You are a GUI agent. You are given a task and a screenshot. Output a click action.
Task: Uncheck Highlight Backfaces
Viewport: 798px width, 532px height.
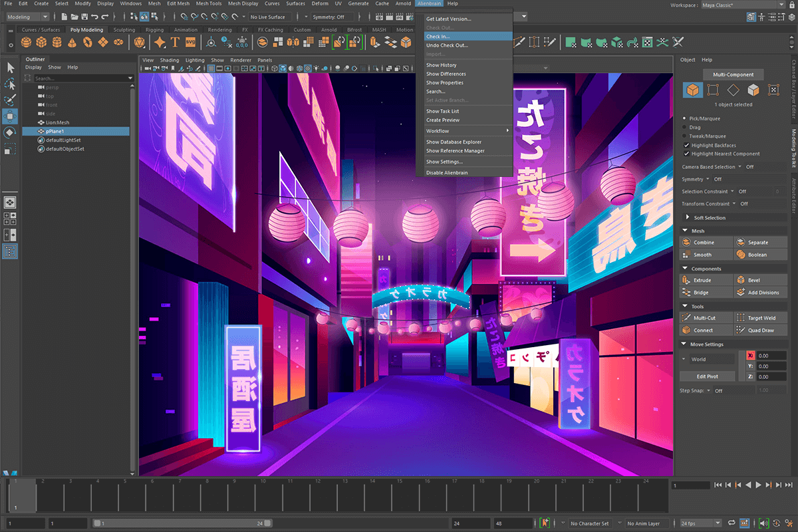pyautogui.click(x=686, y=145)
